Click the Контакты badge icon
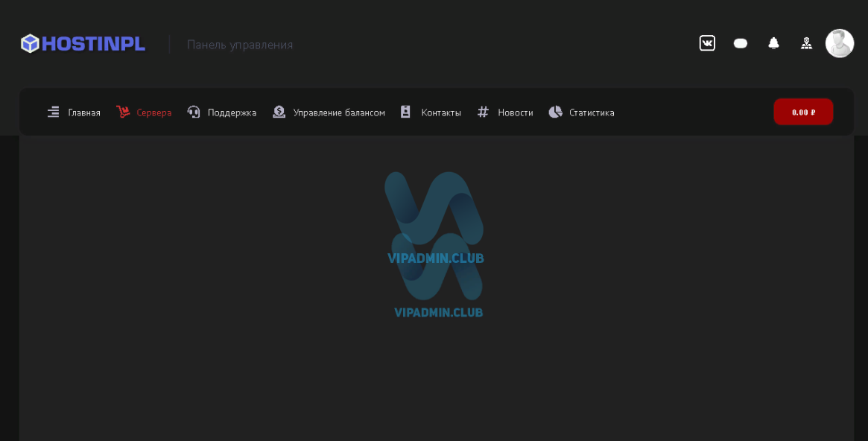The image size is (868, 441). tap(405, 112)
